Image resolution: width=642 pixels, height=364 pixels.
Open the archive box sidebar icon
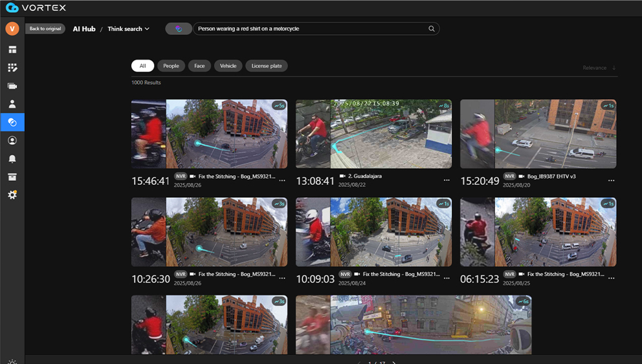(12, 177)
